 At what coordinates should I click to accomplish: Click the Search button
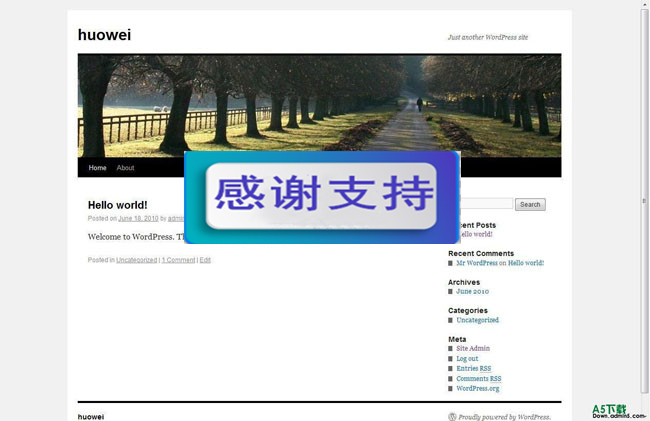point(530,204)
